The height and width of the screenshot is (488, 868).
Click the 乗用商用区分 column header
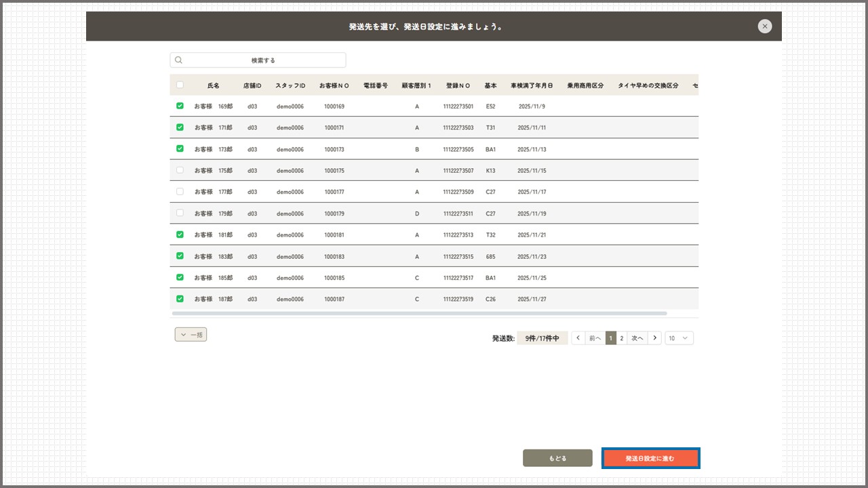coord(585,85)
